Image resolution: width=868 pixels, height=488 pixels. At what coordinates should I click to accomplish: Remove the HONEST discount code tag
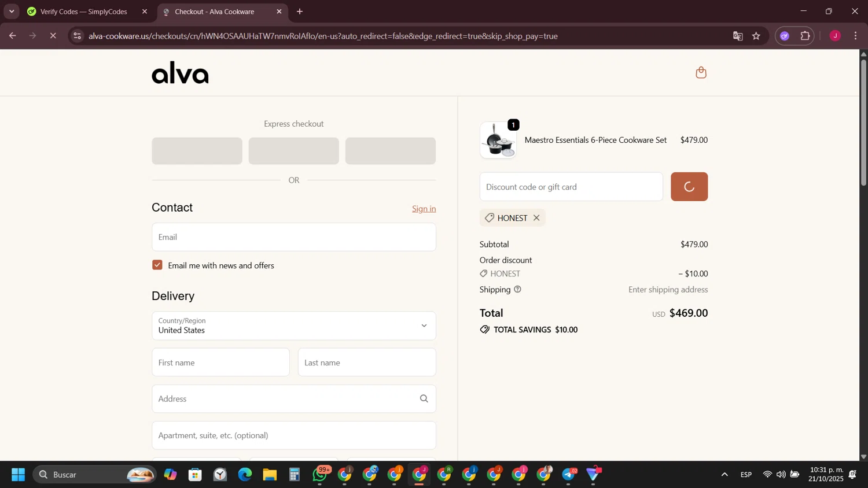click(536, 218)
